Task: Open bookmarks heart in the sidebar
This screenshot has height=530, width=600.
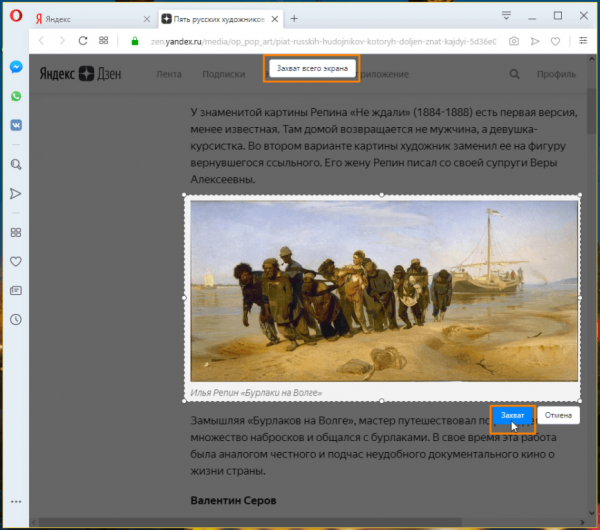Action: pyautogui.click(x=16, y=261)
